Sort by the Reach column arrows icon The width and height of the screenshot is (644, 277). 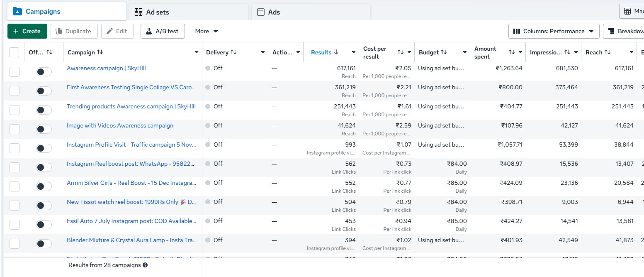(608, 52)
